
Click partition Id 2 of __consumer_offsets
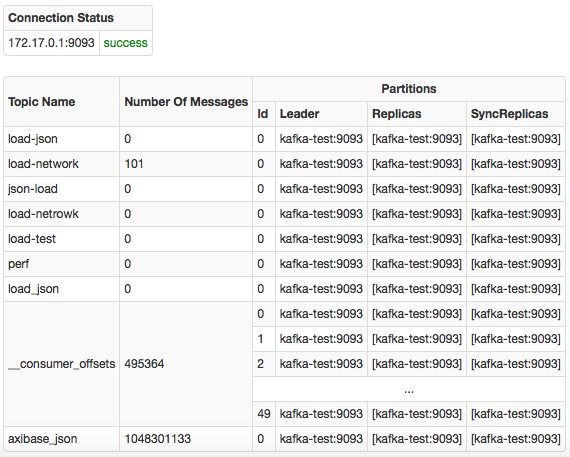tap(264, 364)
